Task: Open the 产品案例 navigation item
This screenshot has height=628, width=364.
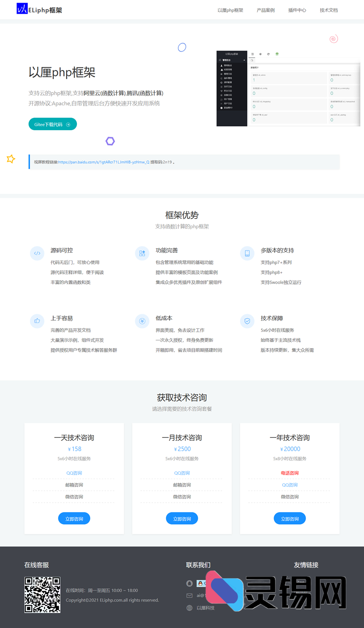Action: [266, 10]
